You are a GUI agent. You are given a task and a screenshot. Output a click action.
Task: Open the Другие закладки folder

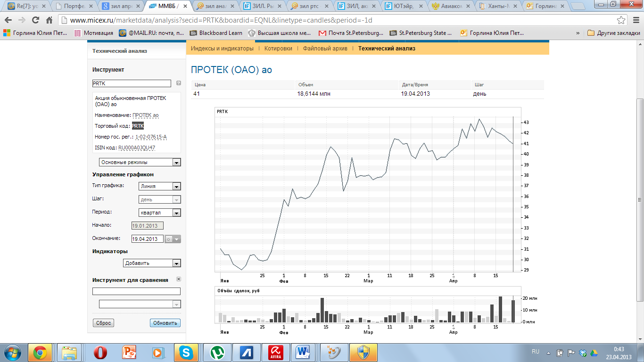point(614,33)
